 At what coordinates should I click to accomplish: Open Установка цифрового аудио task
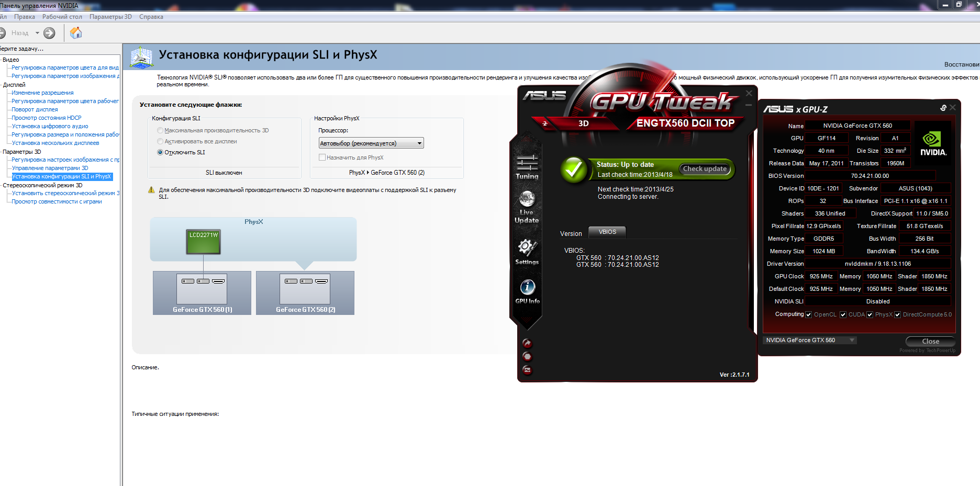[x=50, y=126]
